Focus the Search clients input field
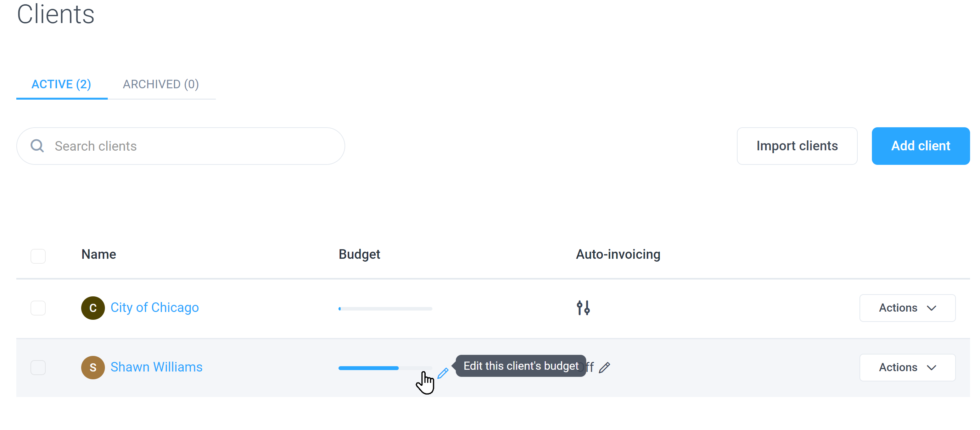The height and width of the screenshot is (430, 980). (x=181, y=146)
